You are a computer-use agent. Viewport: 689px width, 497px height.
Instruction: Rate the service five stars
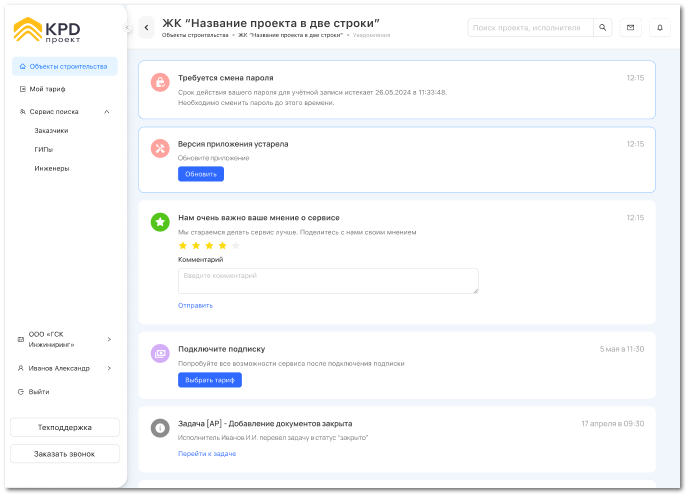tap(236, 246)
